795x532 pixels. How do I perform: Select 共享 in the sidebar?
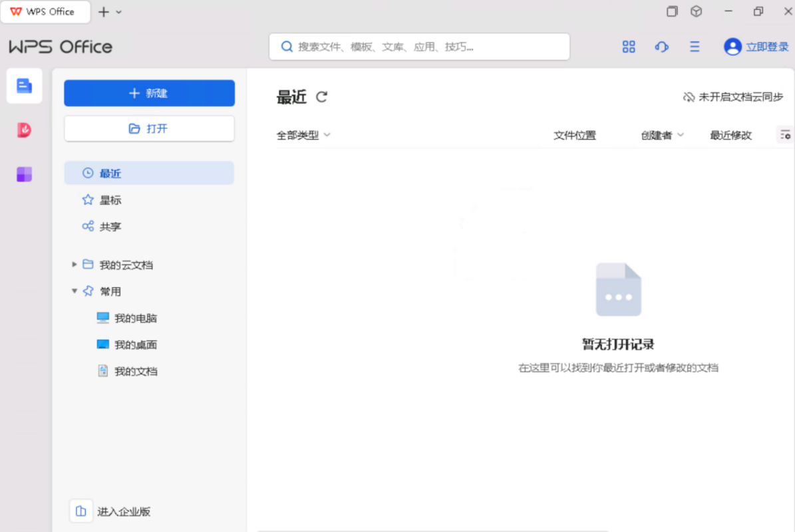[x=110, y=227]
